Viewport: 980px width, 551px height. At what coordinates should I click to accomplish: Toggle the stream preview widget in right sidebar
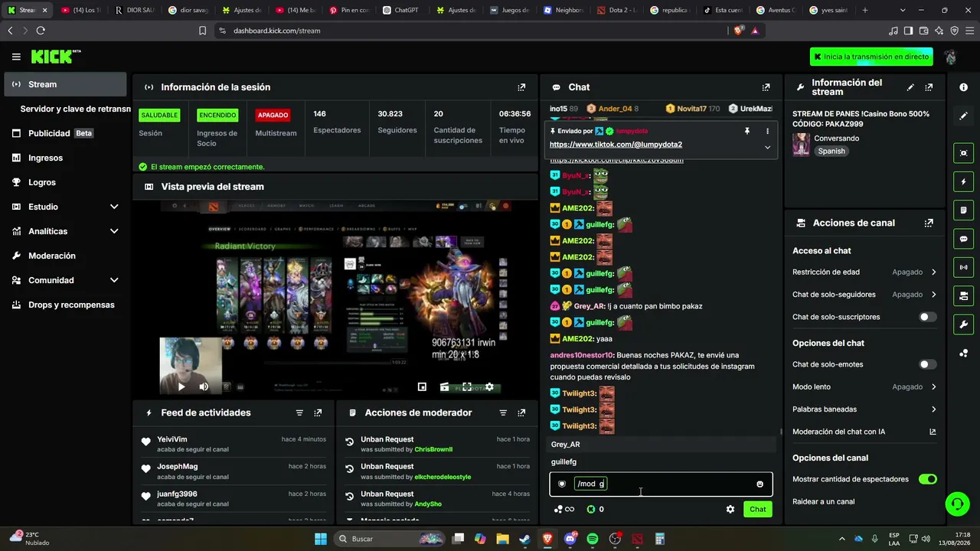point(963,153)
